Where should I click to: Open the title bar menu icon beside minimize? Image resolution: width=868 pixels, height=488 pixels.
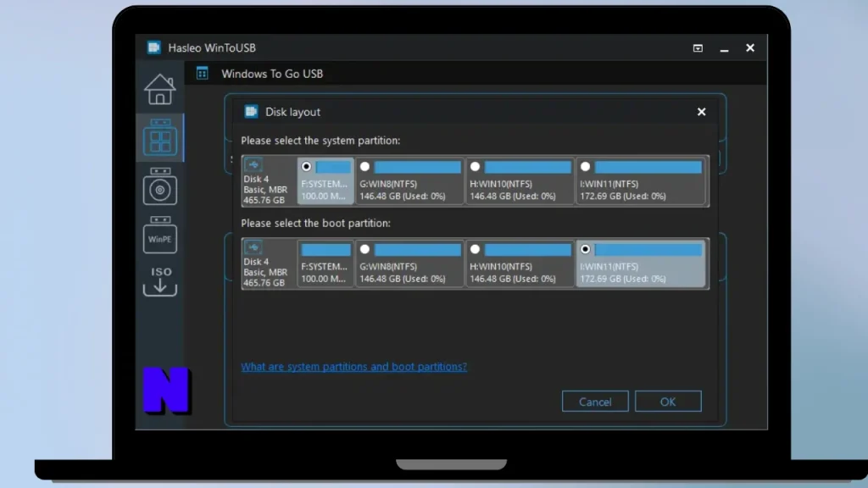coord(698,48)
